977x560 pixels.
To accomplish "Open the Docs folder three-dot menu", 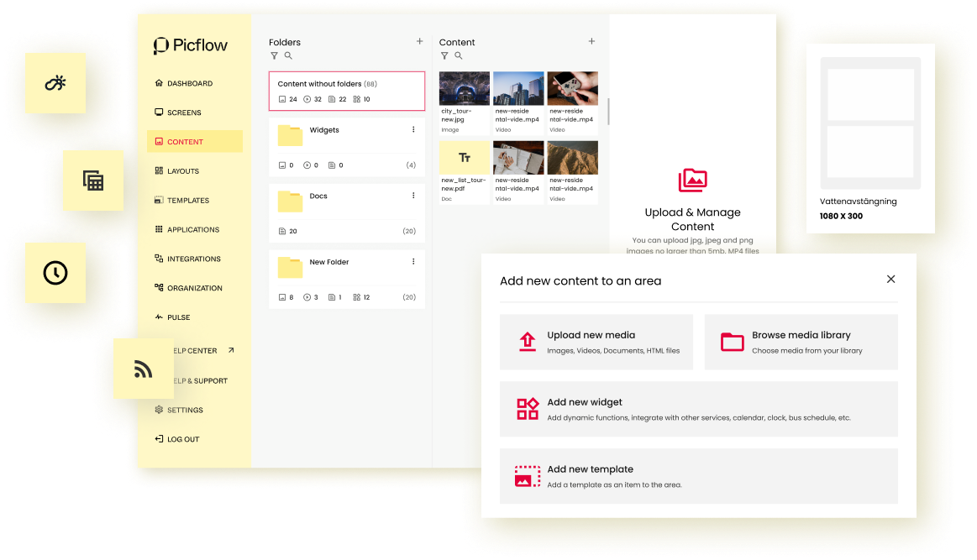I will click(413, 196).
